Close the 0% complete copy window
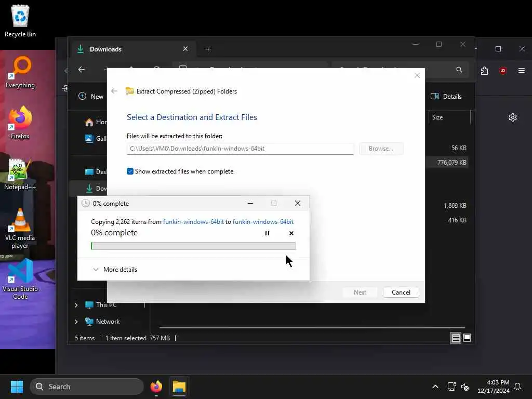Screen dimensions: 532x399 (x=298, y=203)
